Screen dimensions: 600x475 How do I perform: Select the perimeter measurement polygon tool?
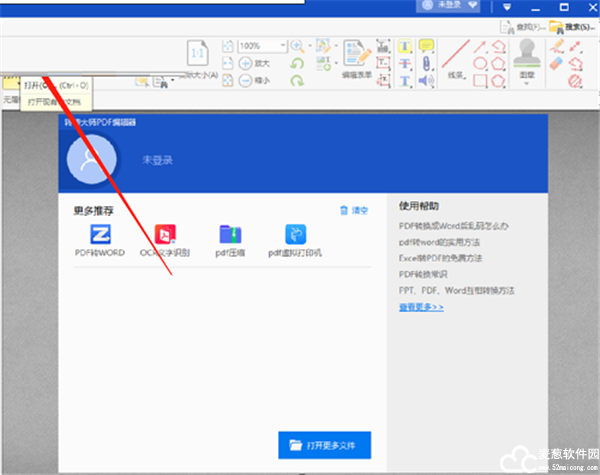(x=576, y=64)
